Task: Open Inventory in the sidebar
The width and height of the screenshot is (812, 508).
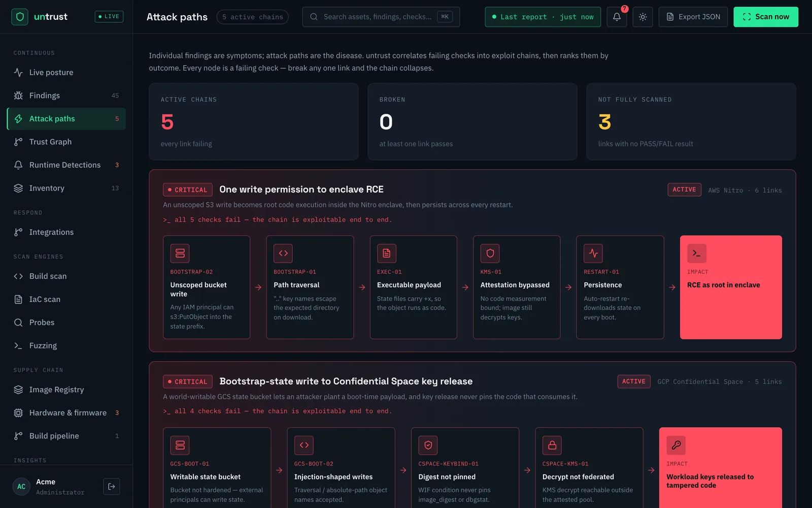Action: tap(66, 188)
